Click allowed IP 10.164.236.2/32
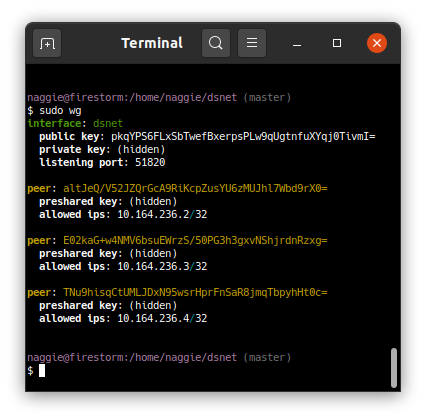Screen dimensions: 426x420 click(x=162, y=214)
